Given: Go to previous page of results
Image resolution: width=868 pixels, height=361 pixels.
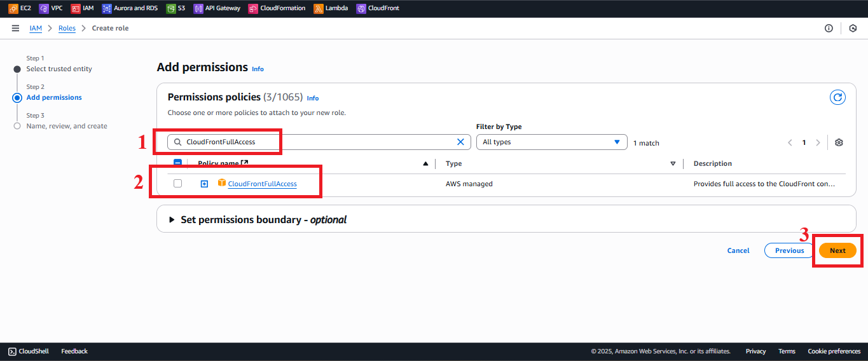Looking at the screenshot, I should (x=790, y=142).
